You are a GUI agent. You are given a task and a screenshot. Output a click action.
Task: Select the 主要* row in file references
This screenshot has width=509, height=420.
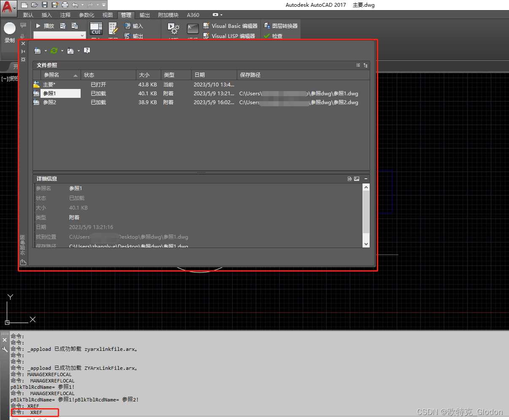point(201,84)
